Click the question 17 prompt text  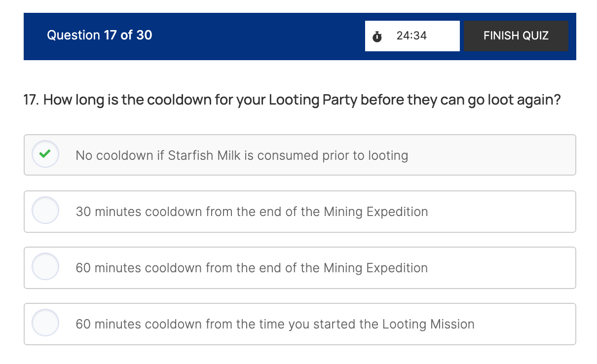292,100
